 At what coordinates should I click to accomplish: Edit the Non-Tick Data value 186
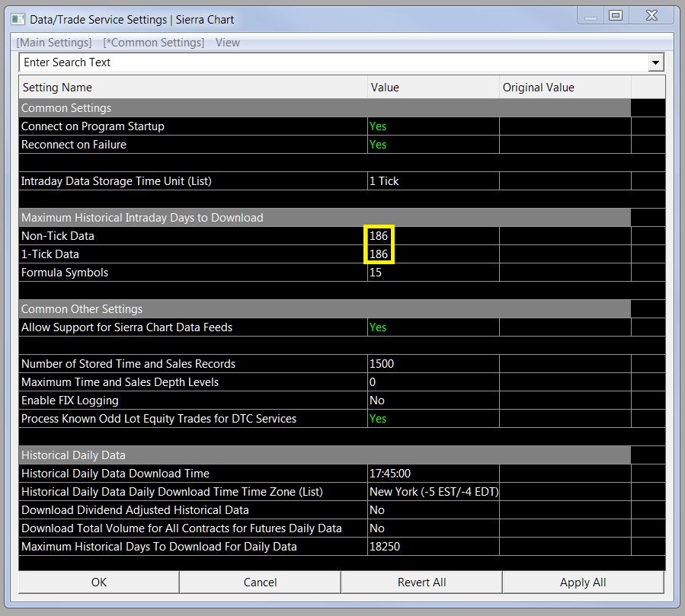pyautogui.click(x=433, y=236)
